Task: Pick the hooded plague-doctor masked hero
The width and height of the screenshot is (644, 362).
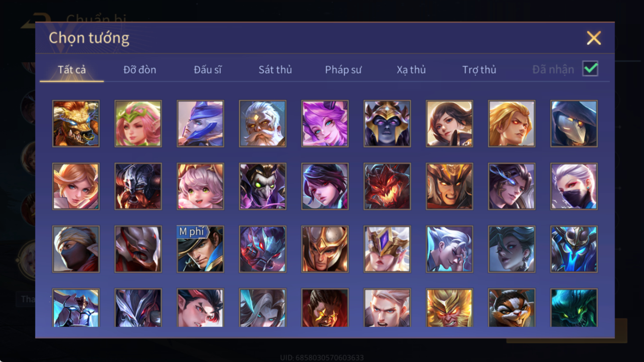Action: (x=574, y=123)
